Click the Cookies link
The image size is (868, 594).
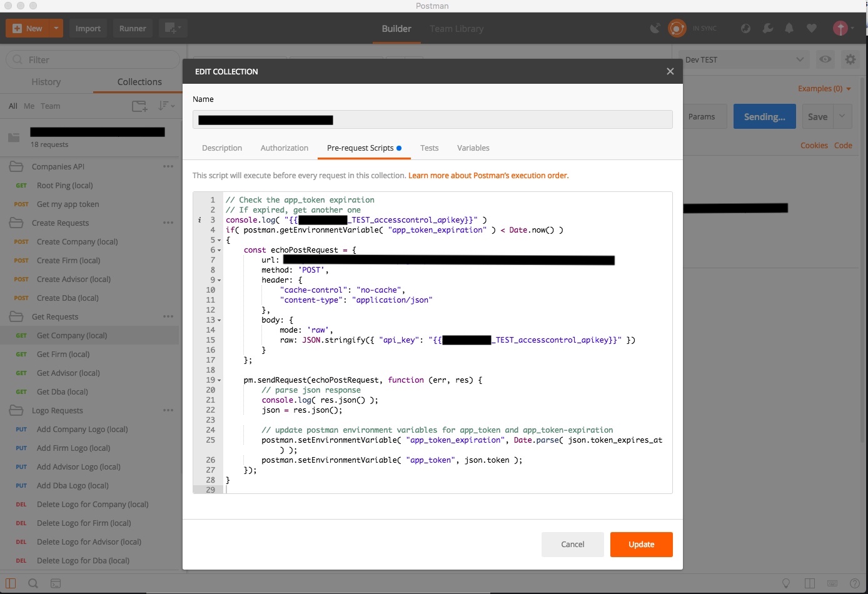(x=814, y=145)
